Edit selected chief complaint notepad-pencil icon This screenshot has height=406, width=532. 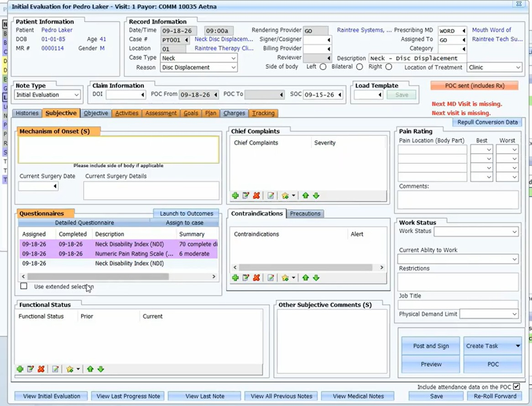coord(245,196)
